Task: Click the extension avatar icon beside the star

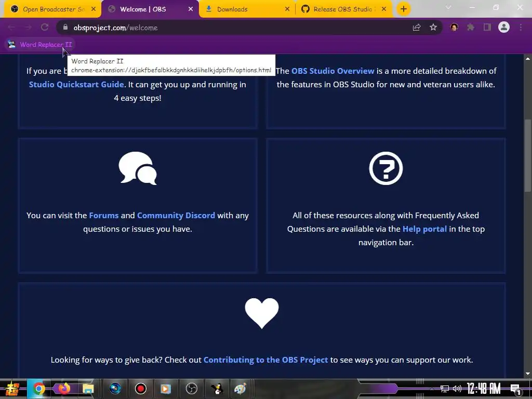Action: click(454, 27)
